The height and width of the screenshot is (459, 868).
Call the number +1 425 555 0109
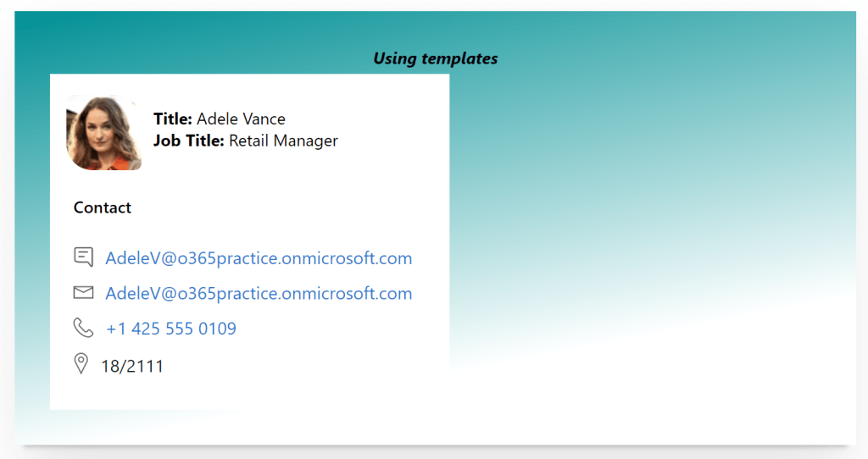(x=170, y=329)
